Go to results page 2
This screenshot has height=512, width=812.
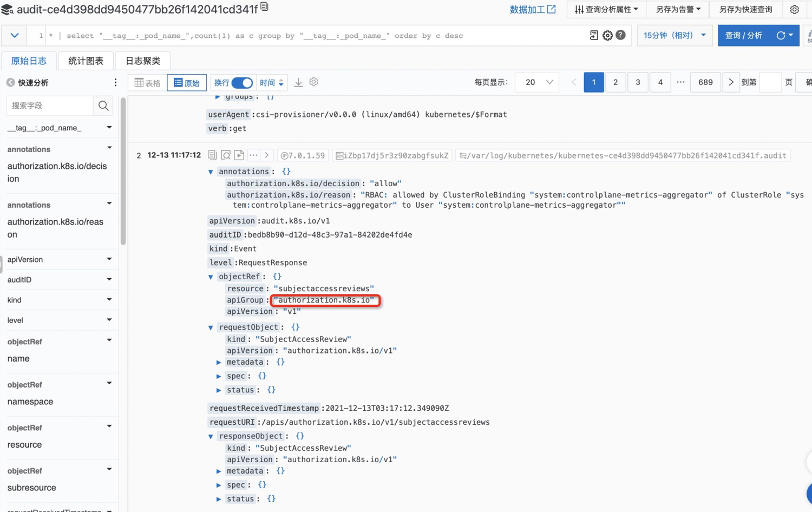[x=615, y=82]
